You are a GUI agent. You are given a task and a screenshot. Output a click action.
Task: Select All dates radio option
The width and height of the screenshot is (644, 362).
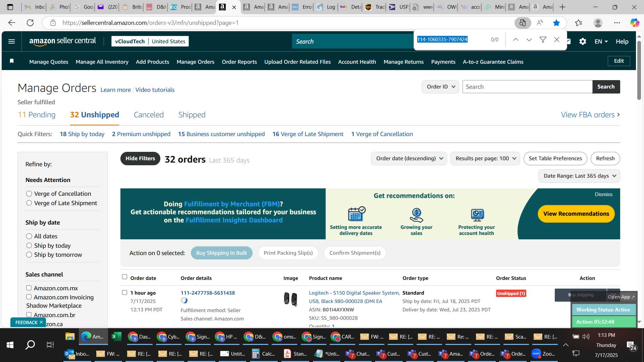(29, 236)
